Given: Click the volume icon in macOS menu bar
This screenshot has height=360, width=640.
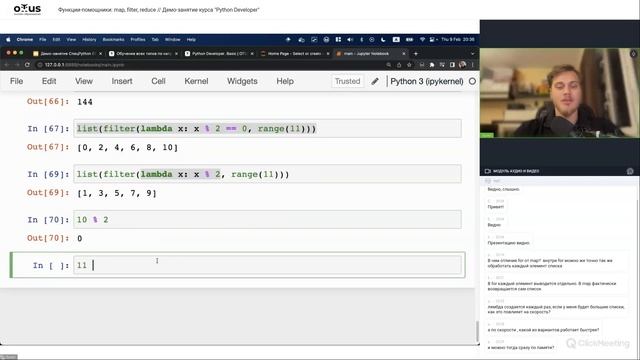Looking at the screenshot, I should 350,40.
